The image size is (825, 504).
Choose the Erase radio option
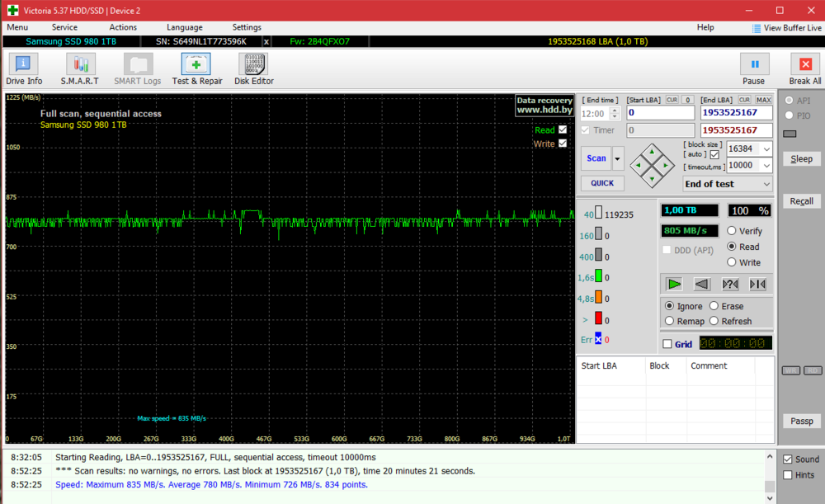pos(714,306)
